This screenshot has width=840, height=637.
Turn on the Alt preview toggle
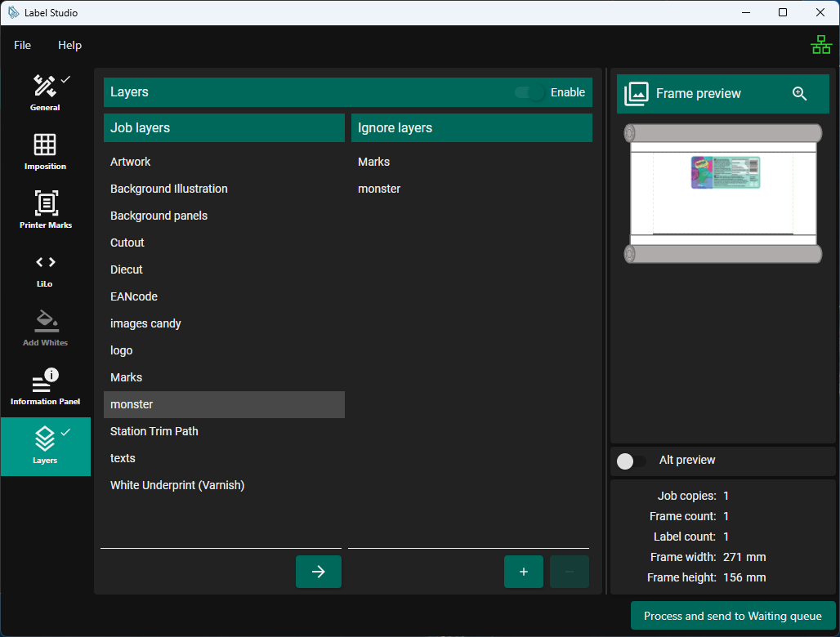(631, 461)
